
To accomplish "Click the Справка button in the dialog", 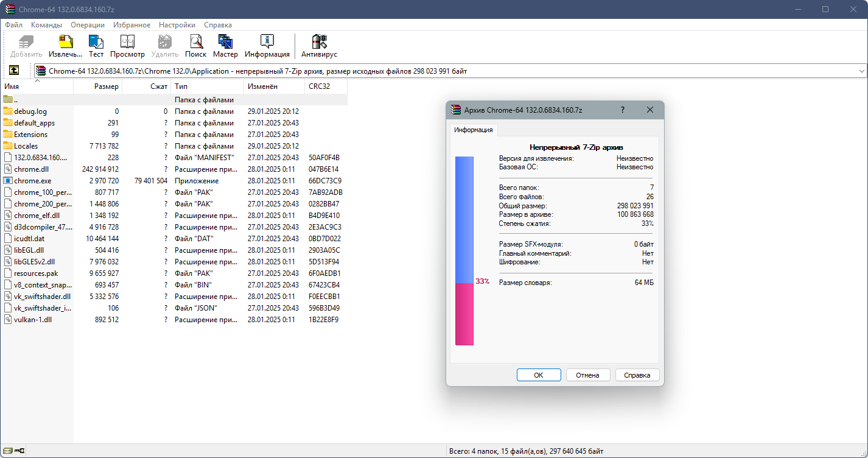I will (637, 375).
